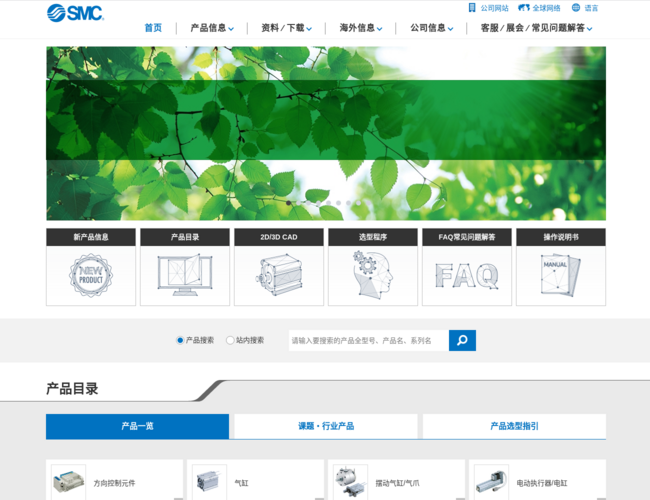
Task: Click the 全球网络 link
Action: pos(546,8)
